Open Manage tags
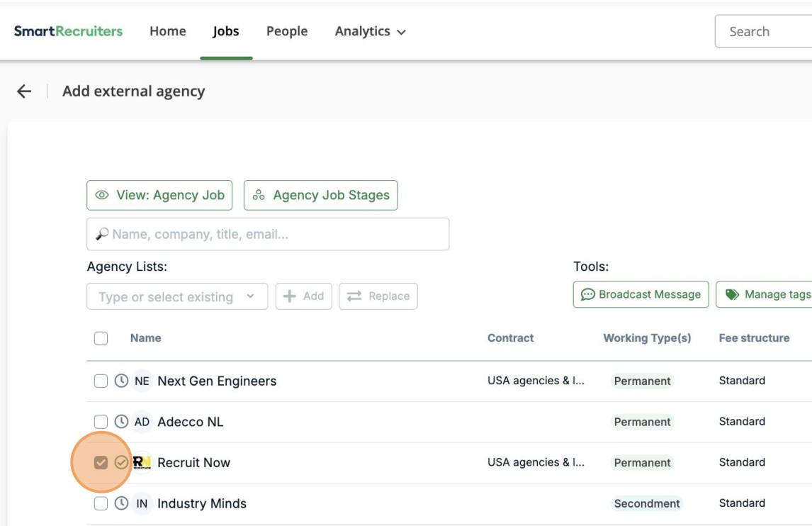Screen dimensions: 812x526 765,294
